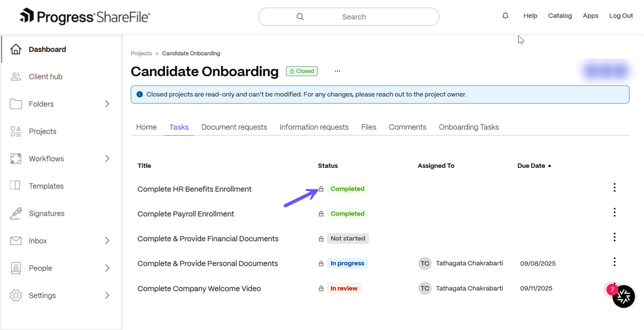Open three-dot menu for Payroll Enrollment
This screenshot has height=330, width=644.
(614, 212)
